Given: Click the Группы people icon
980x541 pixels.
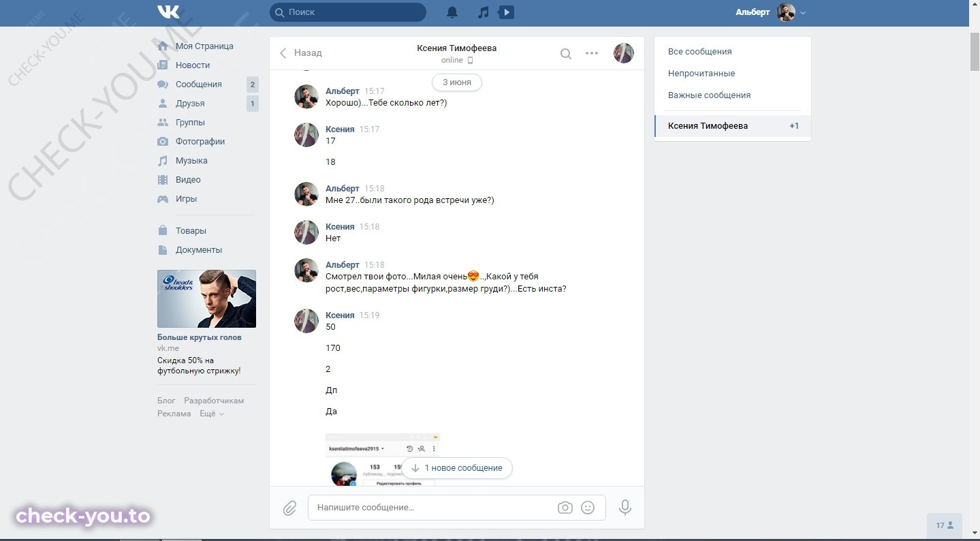Looking at the screenshot, I should [163, 123].
